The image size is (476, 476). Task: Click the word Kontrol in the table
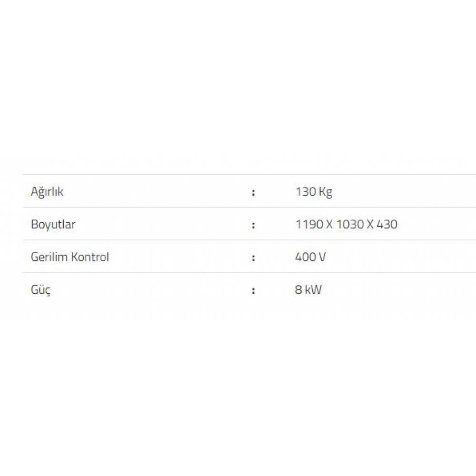[x=89, y=258]
